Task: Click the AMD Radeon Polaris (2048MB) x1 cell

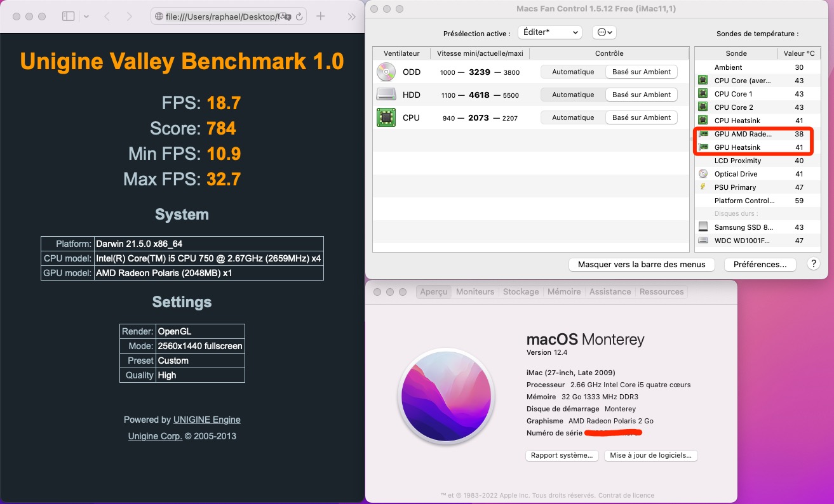Action: point(208,273)
